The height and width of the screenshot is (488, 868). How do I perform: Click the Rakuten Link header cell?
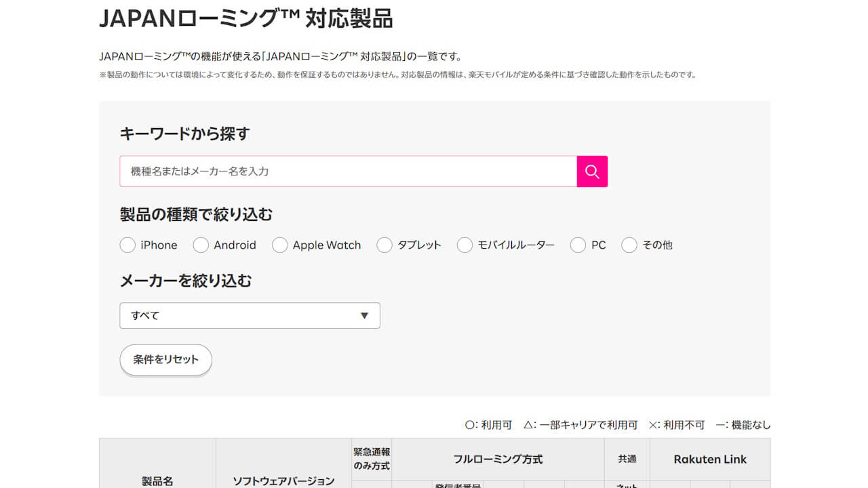pyautogui.click(x=710, y=460)
